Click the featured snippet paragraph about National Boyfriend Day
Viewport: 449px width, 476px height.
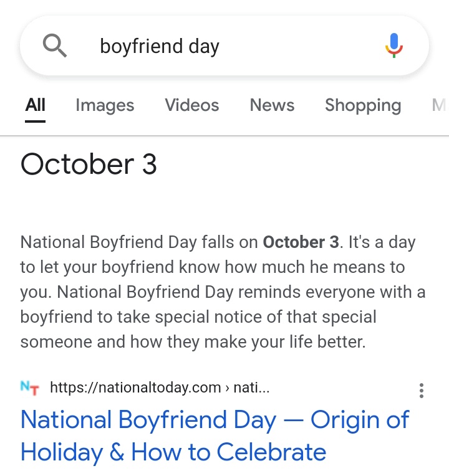click(223, 292)
